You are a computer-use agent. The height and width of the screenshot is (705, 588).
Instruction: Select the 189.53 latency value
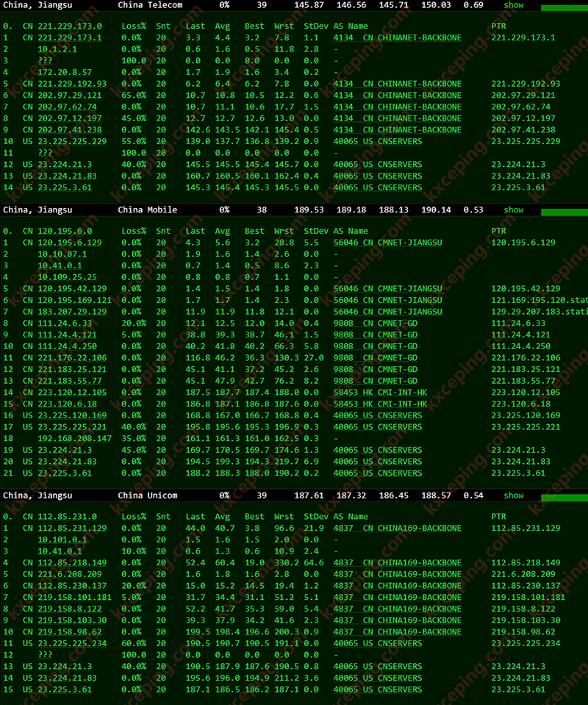(x=309, y=210)
